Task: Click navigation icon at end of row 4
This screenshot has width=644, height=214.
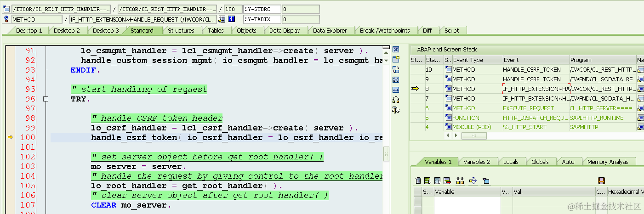Action: point(640,127)
